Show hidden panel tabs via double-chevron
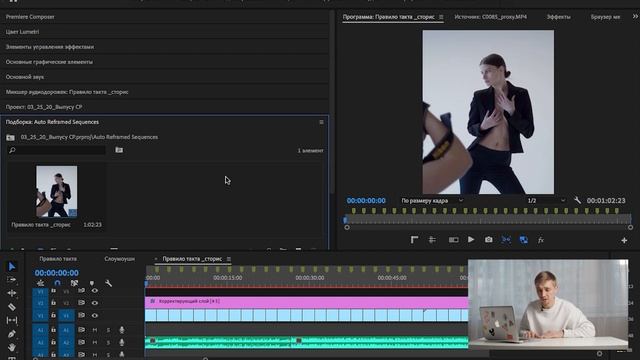 [x=635, y=17]
